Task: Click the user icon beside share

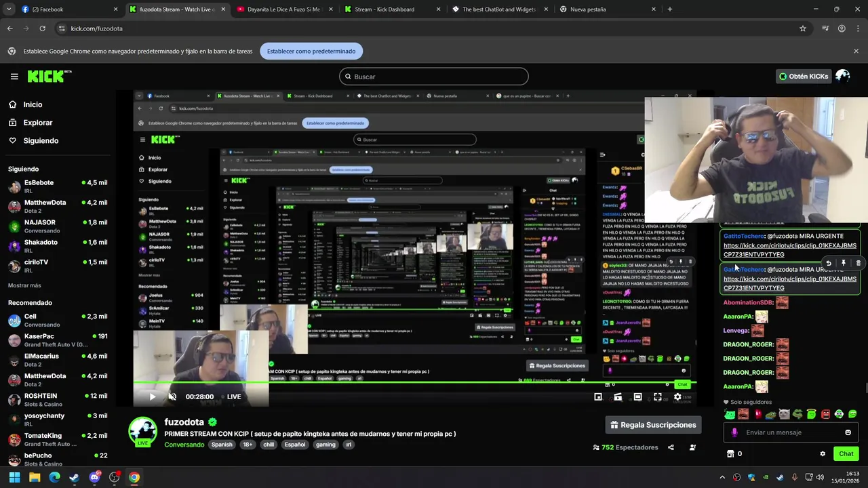Action: pos(692,447)
